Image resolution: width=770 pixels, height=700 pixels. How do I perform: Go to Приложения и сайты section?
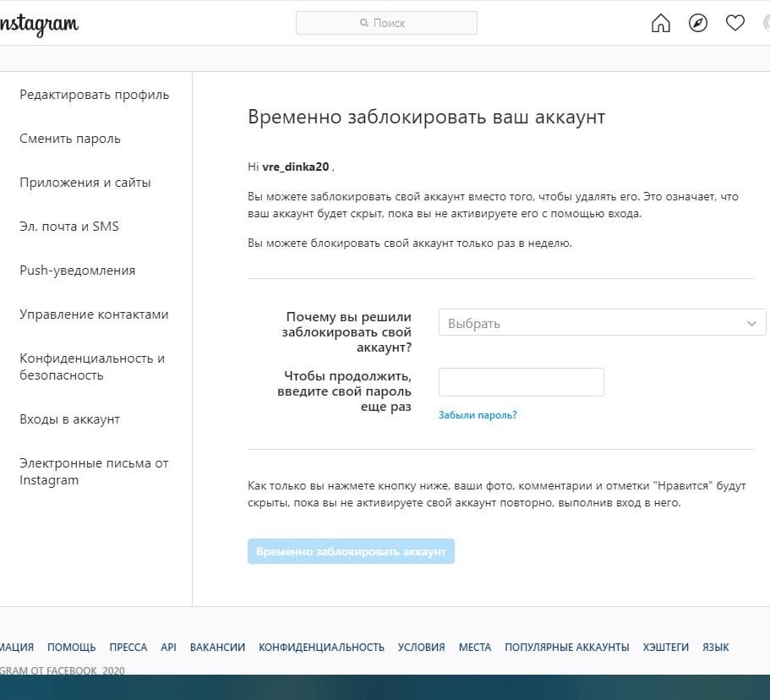point(85,183)
